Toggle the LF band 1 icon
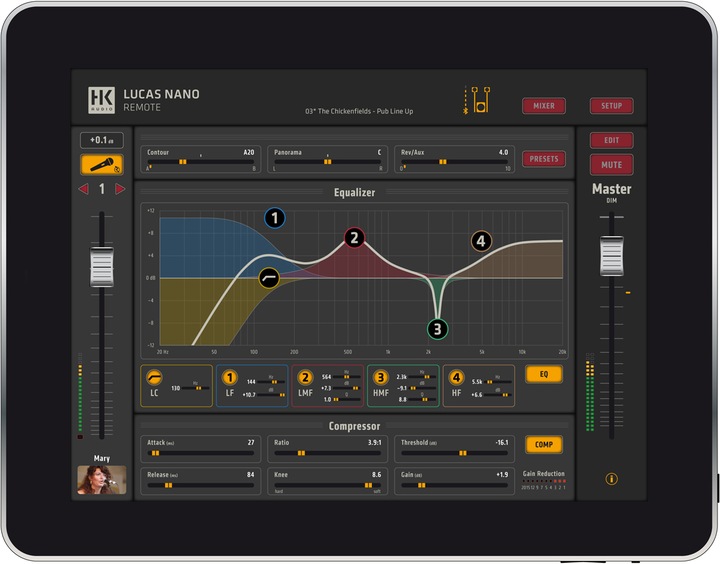The image size is (720, 564). (x=230, y=378)
